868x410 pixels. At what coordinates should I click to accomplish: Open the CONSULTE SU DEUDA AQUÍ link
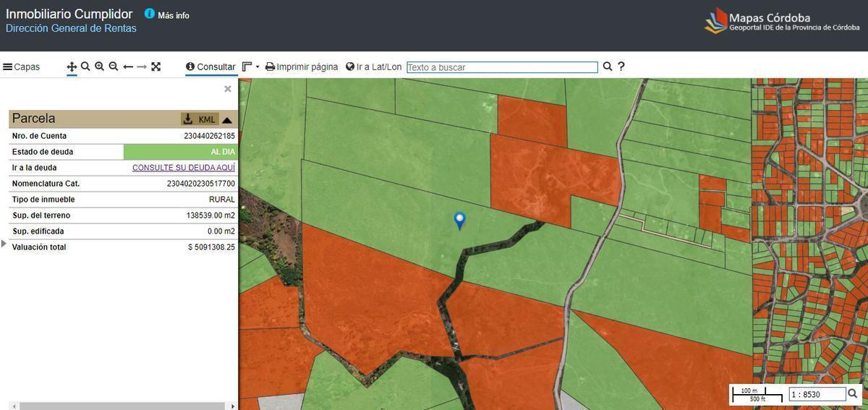pyautogui.click(x=184, y=168)
